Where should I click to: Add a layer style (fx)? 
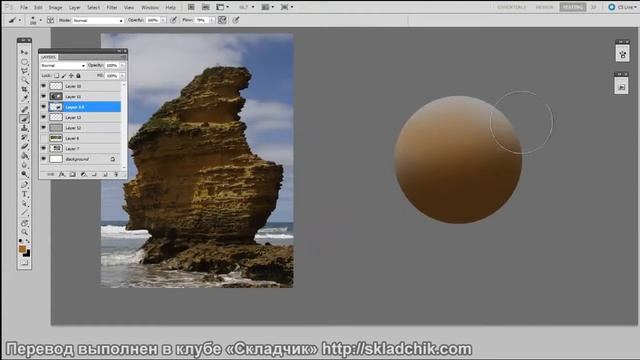pos(62,174)
